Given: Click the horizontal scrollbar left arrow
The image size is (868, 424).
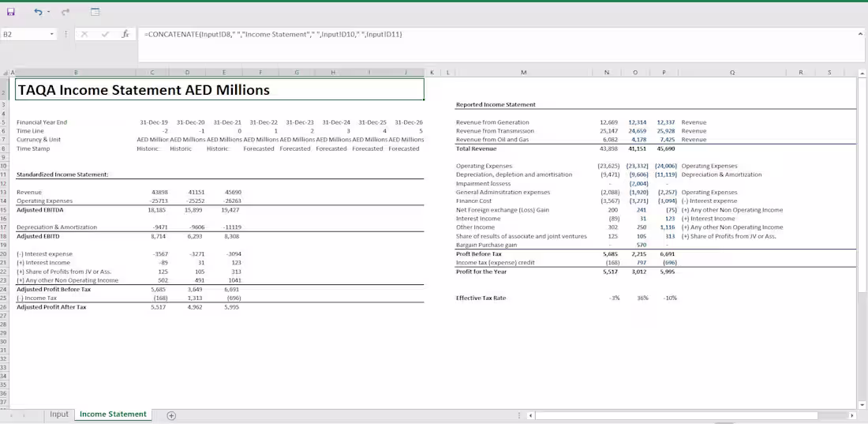Looking at the screenshot, I should coord(530,415).
